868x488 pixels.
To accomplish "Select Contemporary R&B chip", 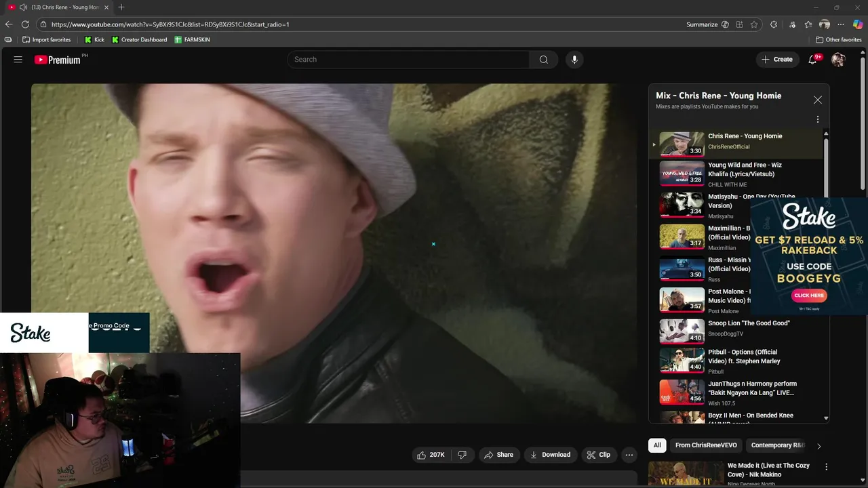I will tap(777, 445).
